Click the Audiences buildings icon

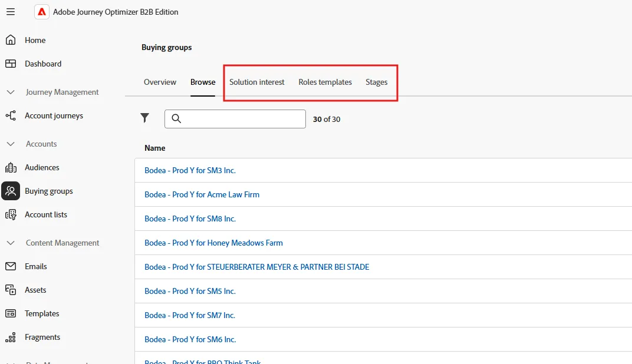pyautogui.click(x=11, y=167)
